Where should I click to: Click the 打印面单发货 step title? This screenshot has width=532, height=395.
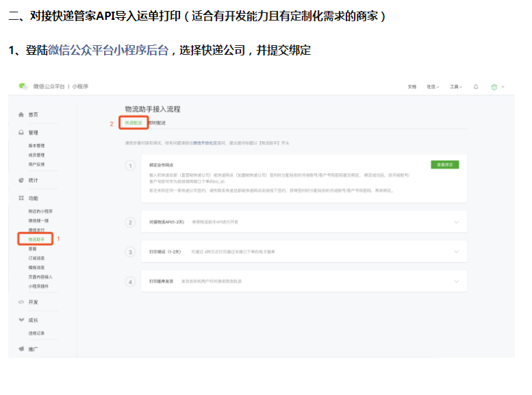coord(161,281)
